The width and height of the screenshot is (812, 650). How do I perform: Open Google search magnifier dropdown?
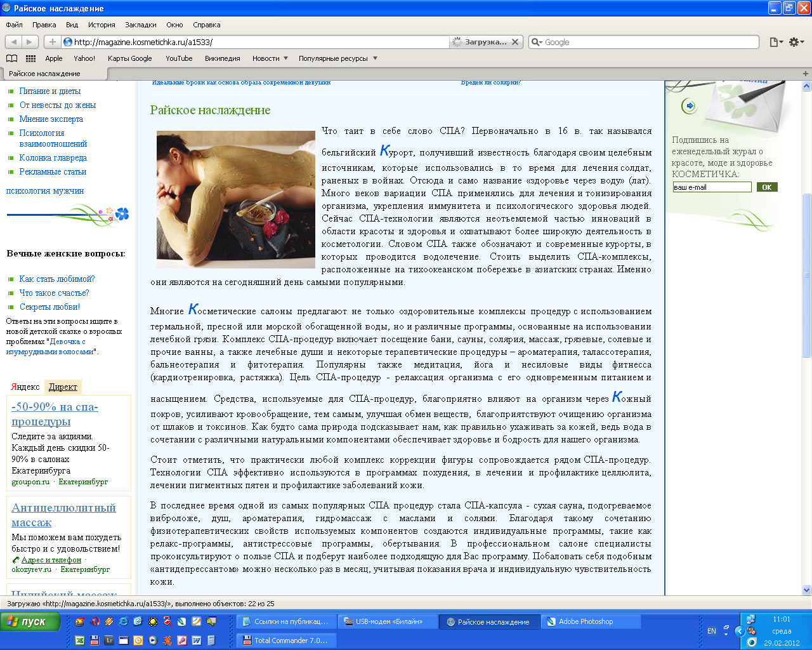click(537, 42)
